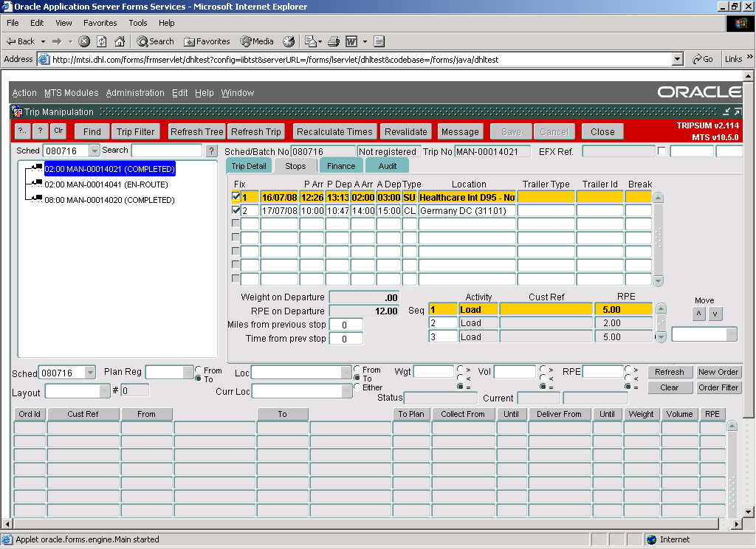Open IE Search toolbar button
Image resolution: width=756 pixels, height=549 pixels.
[x=155, y=41]
